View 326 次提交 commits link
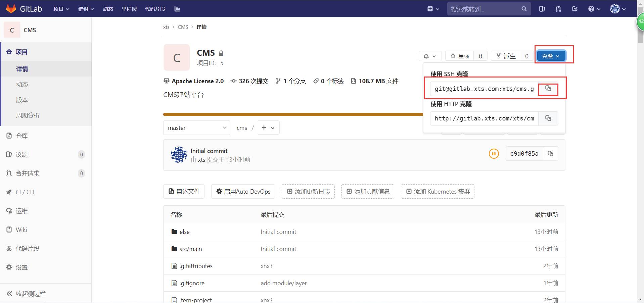The height and width of the screenshot is (303, 644). pyautogui.click(x=249, y=81)
